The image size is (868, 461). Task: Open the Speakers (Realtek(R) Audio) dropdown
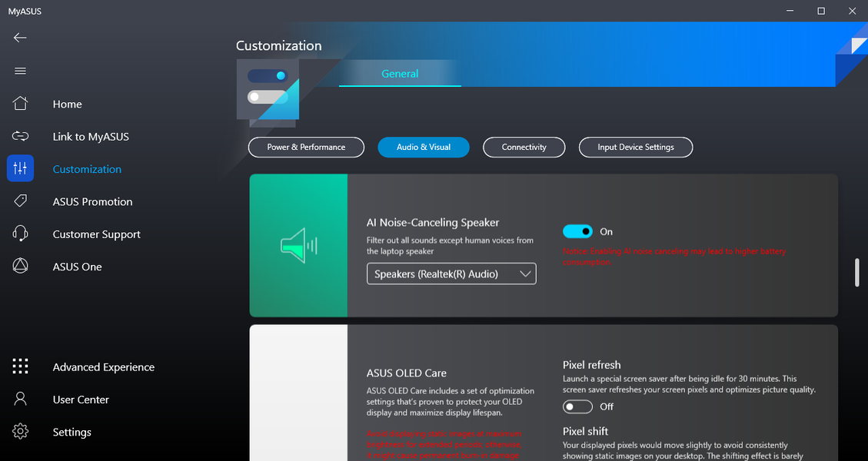click(x=451, y=274)
